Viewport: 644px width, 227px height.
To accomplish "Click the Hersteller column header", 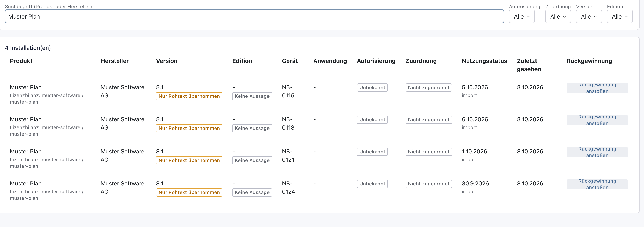I will coord(115,61).
